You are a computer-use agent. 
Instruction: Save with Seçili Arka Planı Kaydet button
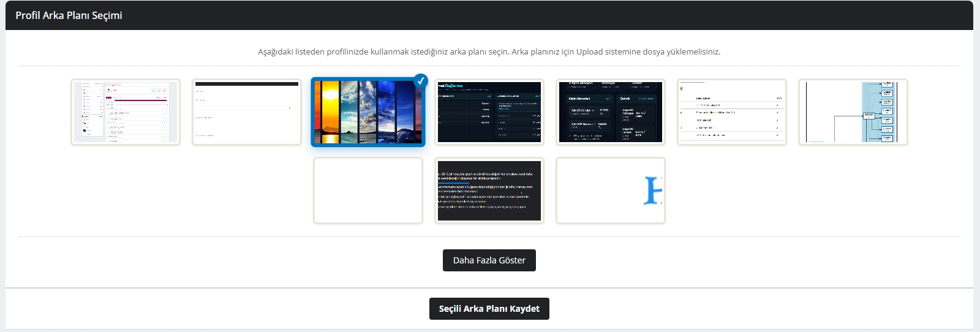tap(489, 309)
